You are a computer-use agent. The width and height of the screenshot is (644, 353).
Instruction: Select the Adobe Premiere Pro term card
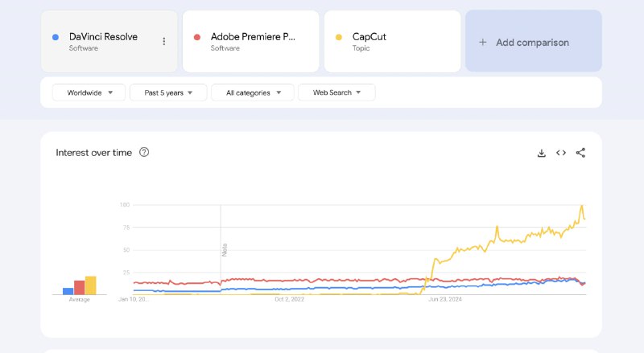(x=251, y=42)
